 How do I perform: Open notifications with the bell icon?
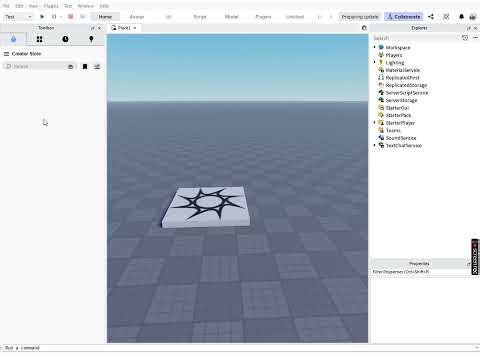461,17
